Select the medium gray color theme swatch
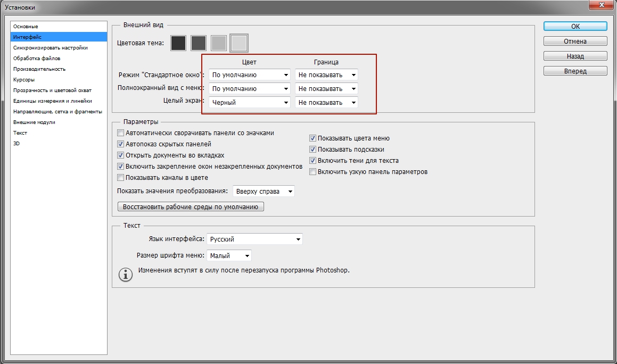 coord(219,43)
